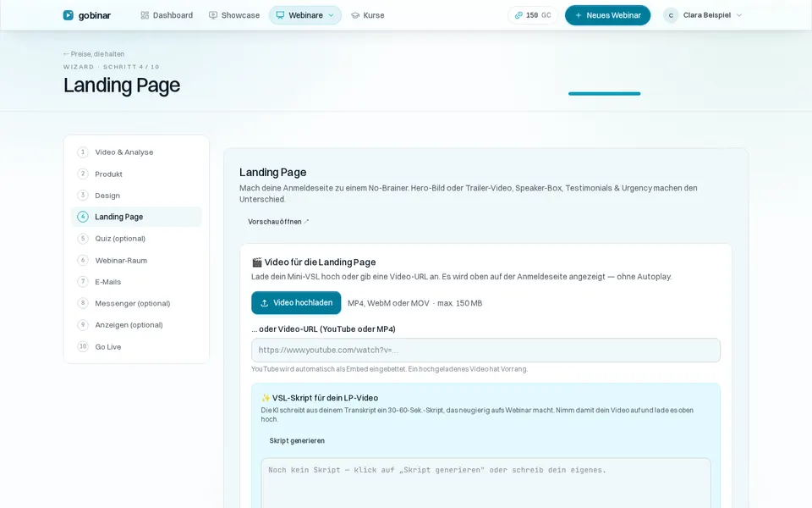This screenshot has height=508, width=812.
Task: Click the Video hochladen button
Action: pos(296,303)
